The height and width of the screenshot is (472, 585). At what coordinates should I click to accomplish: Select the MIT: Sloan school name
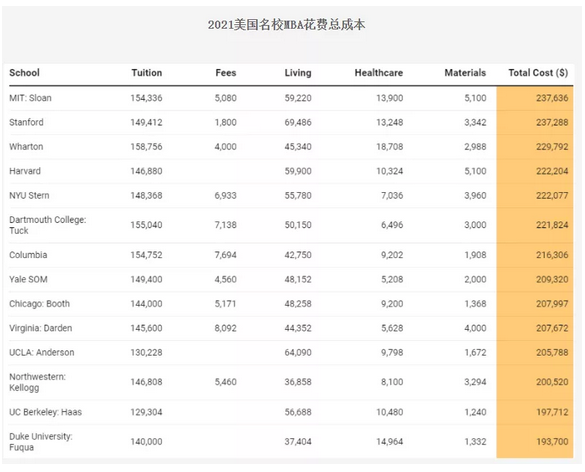[30, 98]
